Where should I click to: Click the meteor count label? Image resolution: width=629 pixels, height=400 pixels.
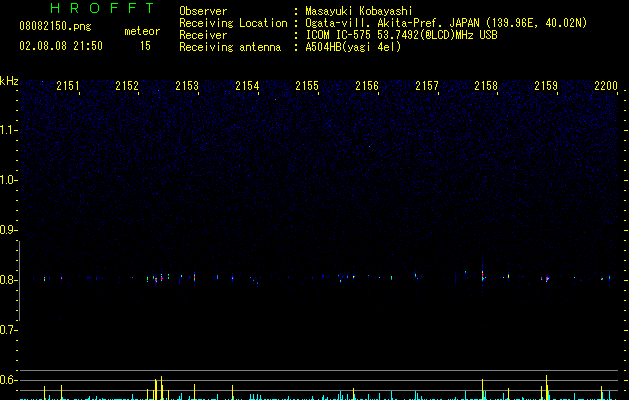coord(142,31)
